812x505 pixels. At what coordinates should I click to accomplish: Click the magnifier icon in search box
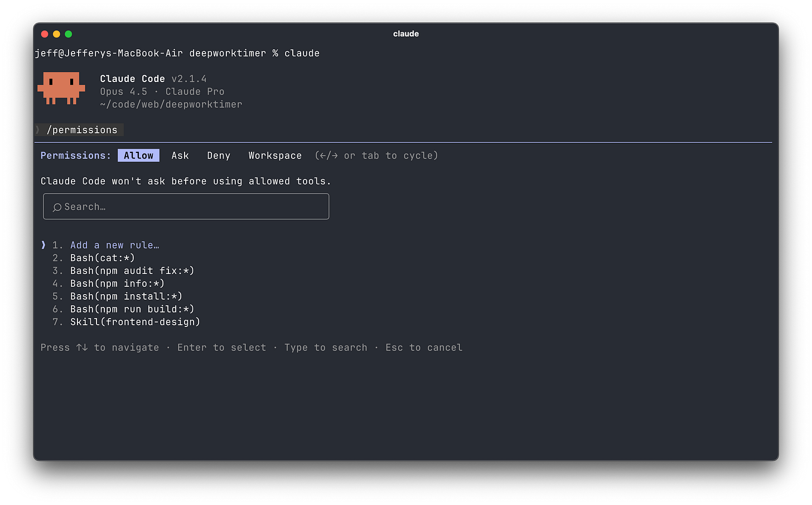(x=57, y=206)
